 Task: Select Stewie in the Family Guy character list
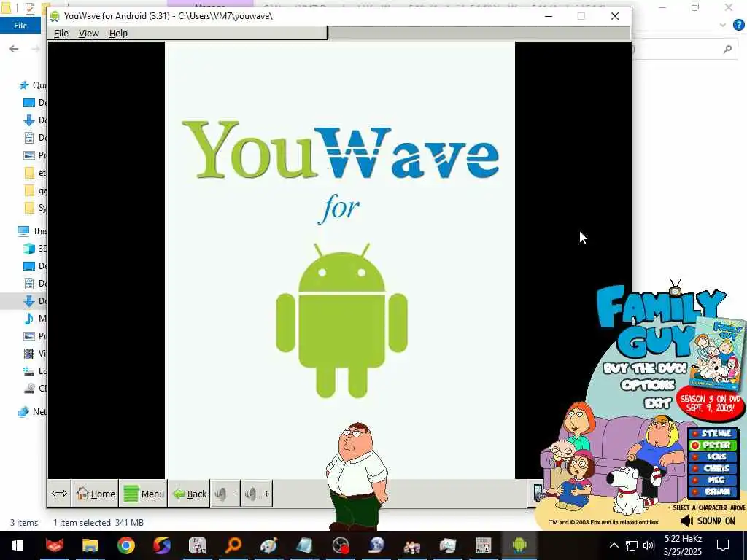tap(712, 433)
